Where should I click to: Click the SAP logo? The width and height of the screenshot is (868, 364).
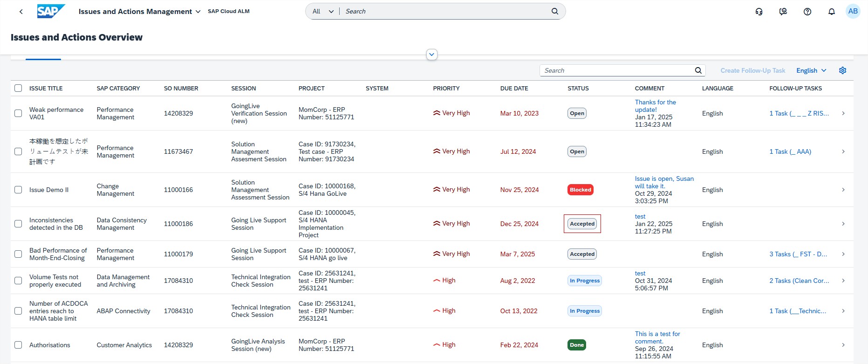coord(51,11)
